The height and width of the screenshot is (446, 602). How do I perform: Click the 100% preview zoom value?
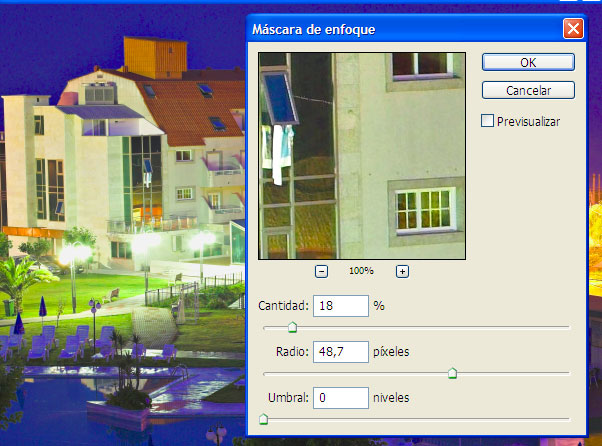click(361, 271)
